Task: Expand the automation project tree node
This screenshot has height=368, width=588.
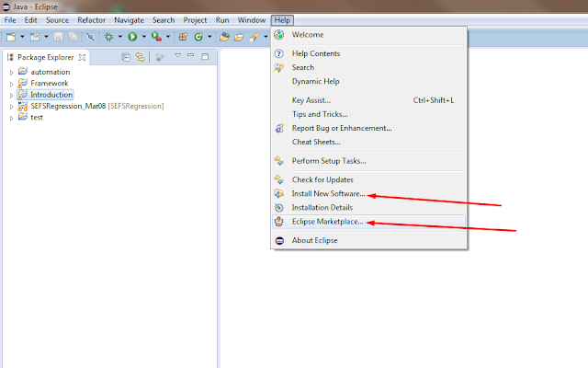Action: [12, 73]
